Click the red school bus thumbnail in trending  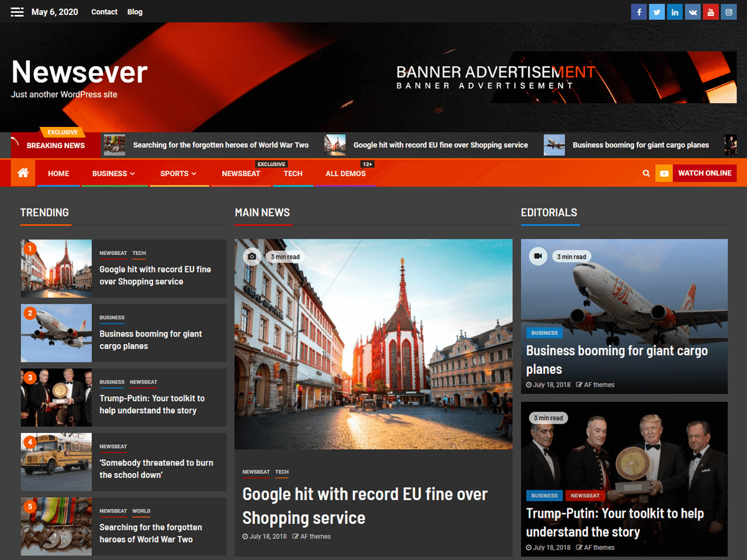[x=56, y=462]
